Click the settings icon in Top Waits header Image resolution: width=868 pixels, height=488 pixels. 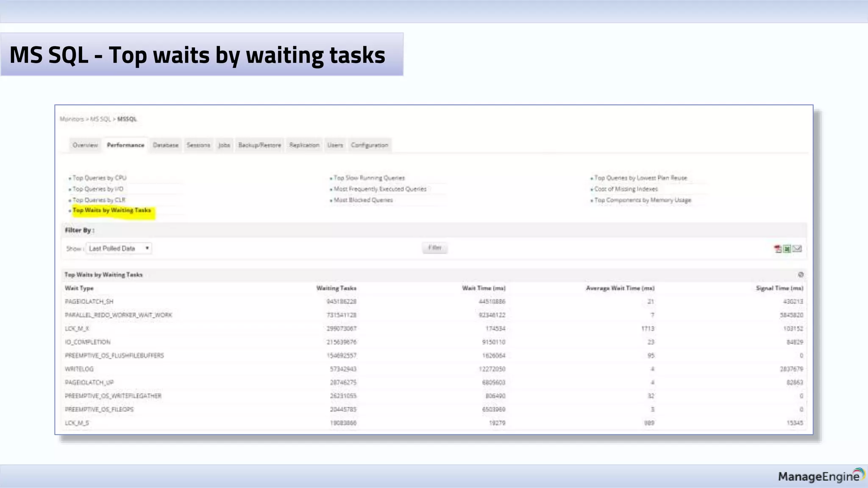click(801, 274)
